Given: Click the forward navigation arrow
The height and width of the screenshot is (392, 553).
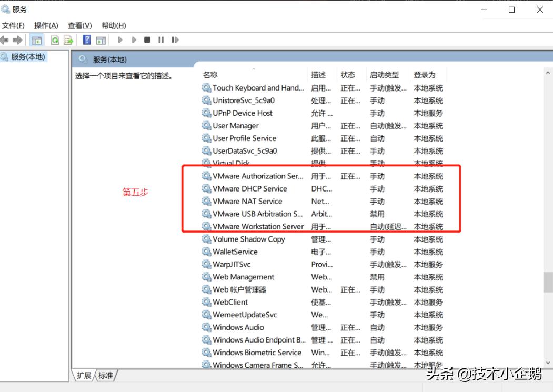Looking at the screenshot, I should (x=17, y=39).
